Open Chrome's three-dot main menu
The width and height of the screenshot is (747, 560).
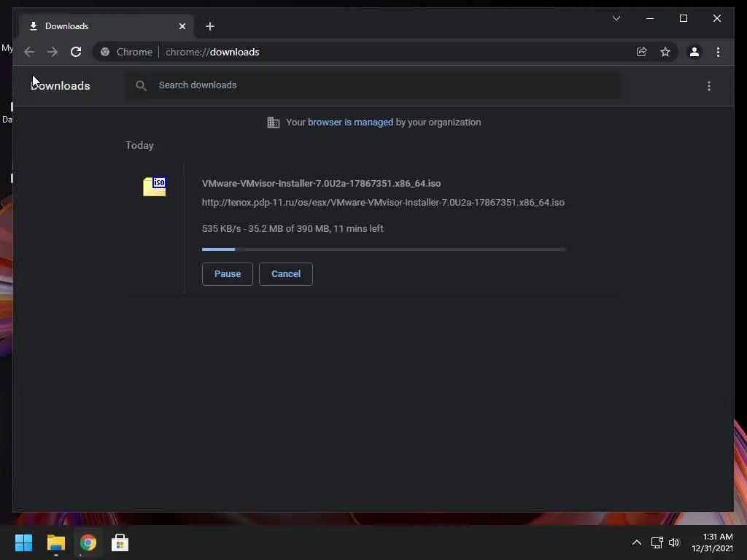pos(718,52)
